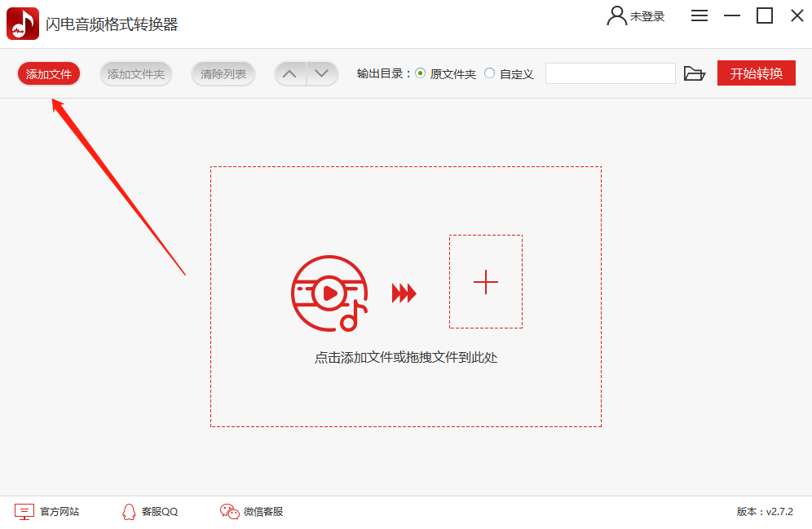This screenshot has width=812, height=529.
Task: Browse output folder via folder icon
Action: click(x=695, y=73)
